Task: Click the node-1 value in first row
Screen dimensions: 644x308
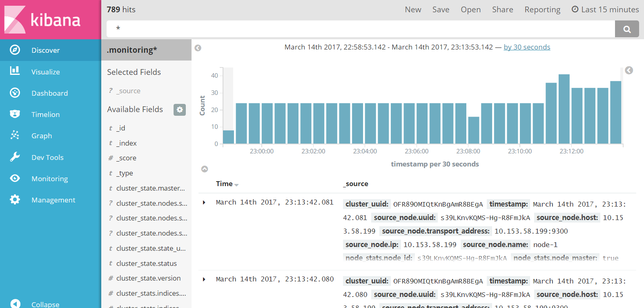Action: 545,245
